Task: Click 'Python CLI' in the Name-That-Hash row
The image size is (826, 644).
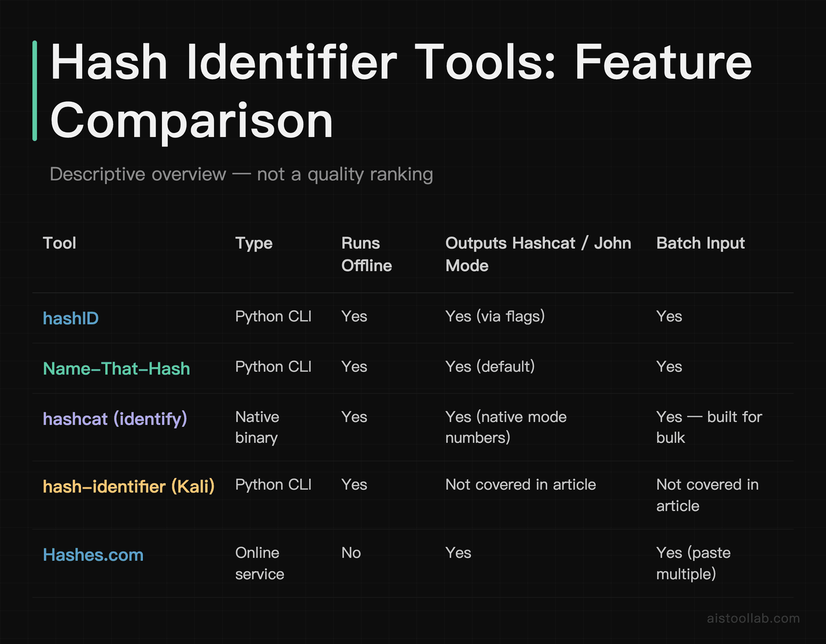Action: [274, 367]
